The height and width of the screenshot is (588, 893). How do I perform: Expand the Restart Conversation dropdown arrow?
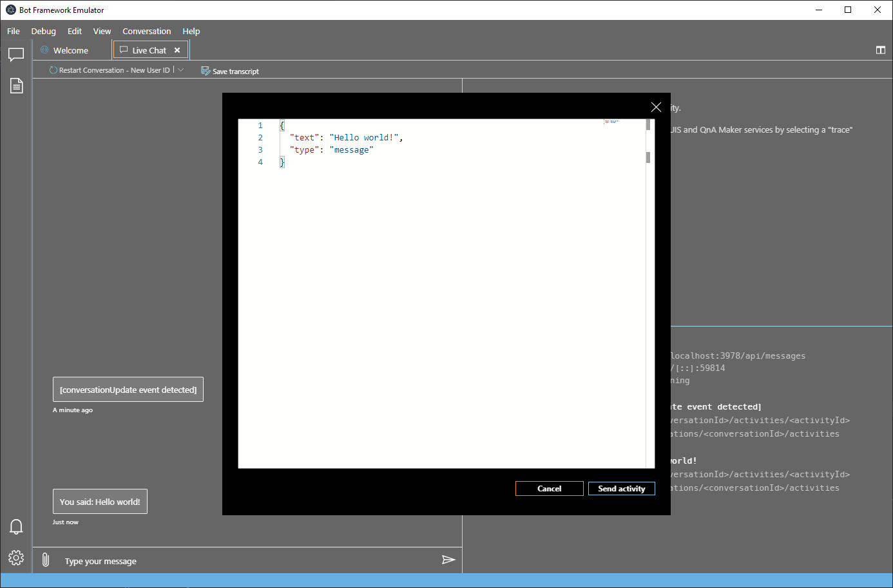click(x=180, y=70)
